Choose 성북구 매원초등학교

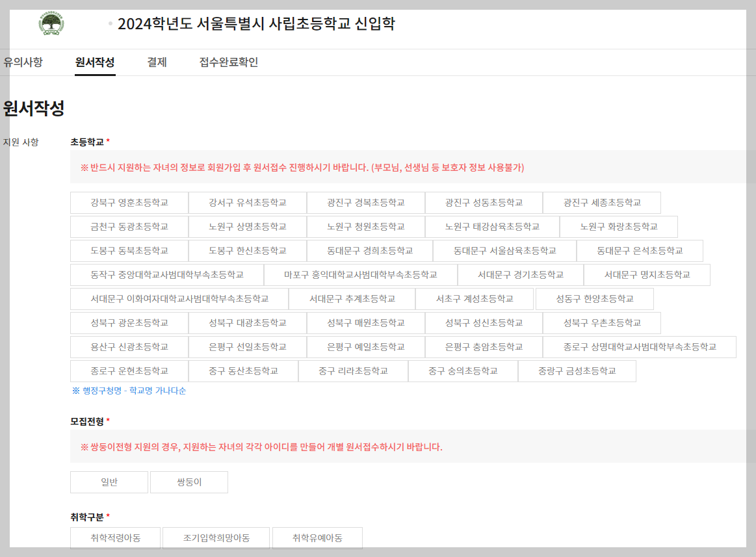[x=365, y=323]
